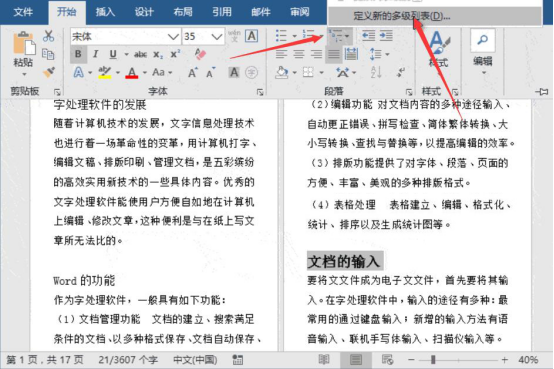554x369 pixels.
Task: Pin the ribbon with pushpin icon
Action: click(x=542, y=92)
